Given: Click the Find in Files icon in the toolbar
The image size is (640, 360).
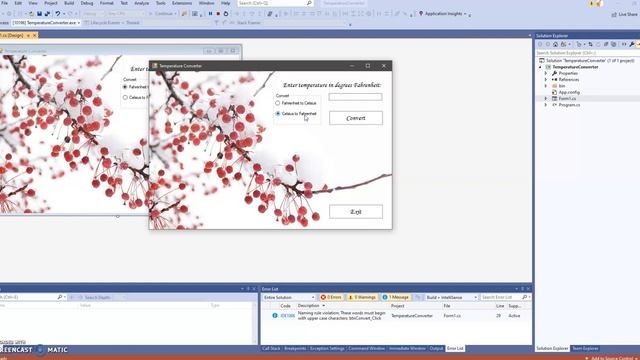Looking at the screenshot, I should (x=184, y=13).
